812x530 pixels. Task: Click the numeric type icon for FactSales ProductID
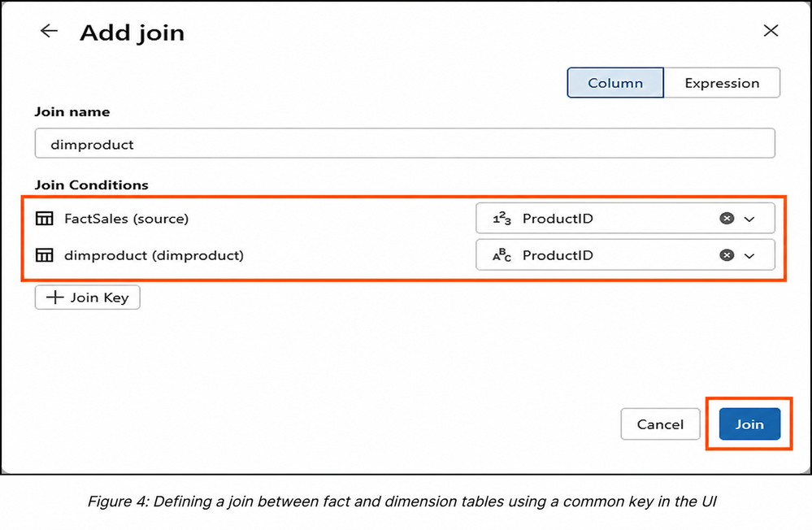[x=502, y=219]
